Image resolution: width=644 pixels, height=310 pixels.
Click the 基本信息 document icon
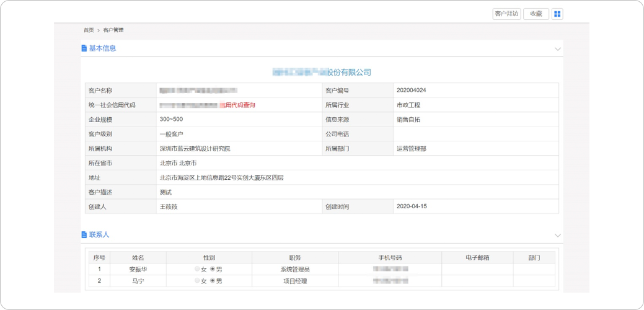tap(84, 48)
